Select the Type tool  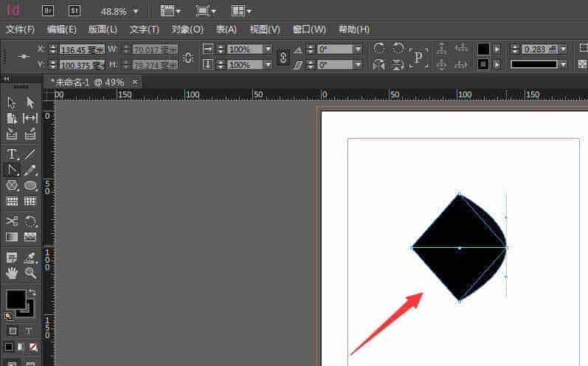point(12,153)
